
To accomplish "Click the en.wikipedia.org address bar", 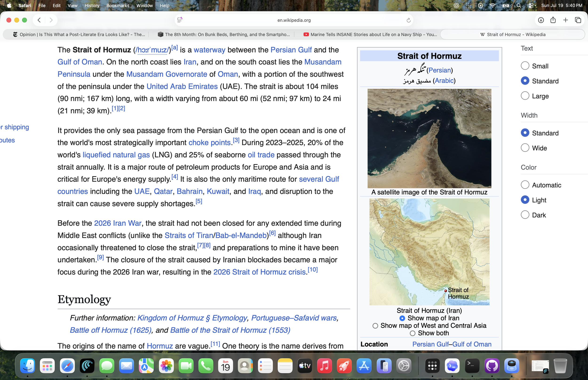I will [x=294, y=20].
